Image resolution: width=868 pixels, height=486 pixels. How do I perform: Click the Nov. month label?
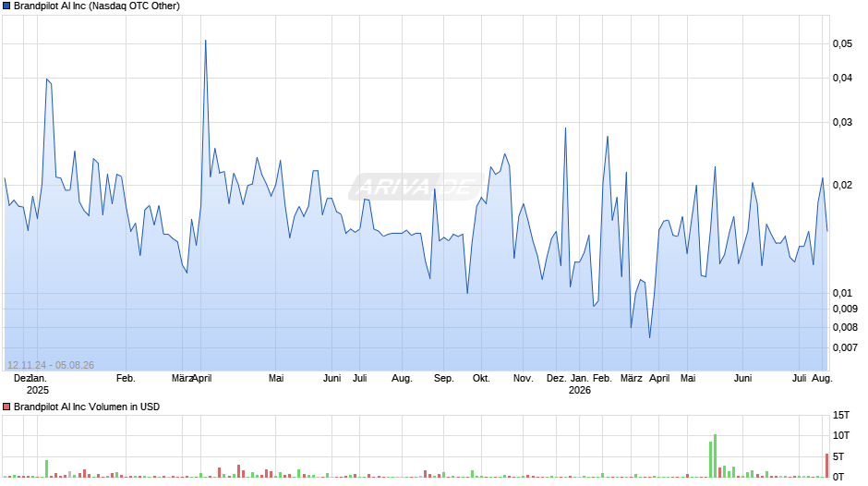coord(524,379)
